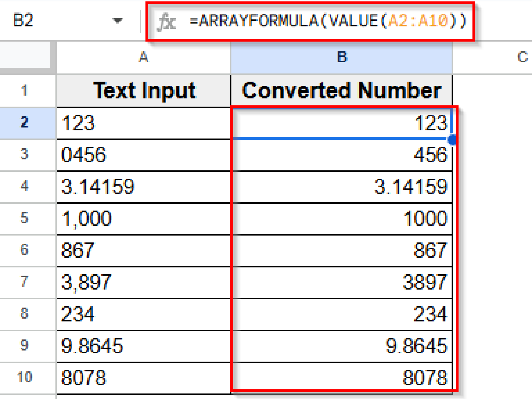This screenshot has width=532, height=399.
Task: Select column A header
Action: [143, 58]
